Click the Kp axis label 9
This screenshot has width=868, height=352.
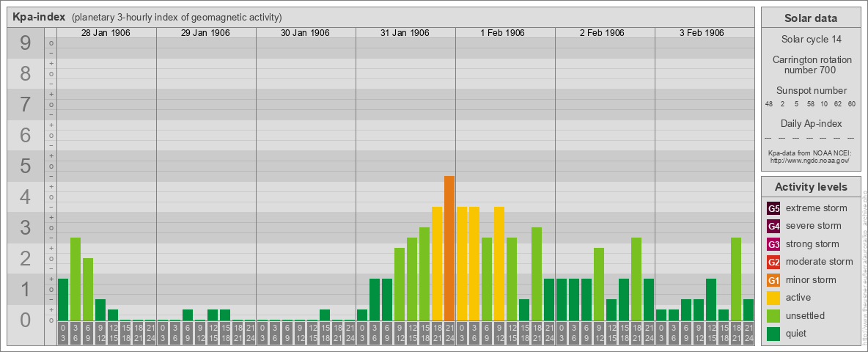click(x=25, y=43)
